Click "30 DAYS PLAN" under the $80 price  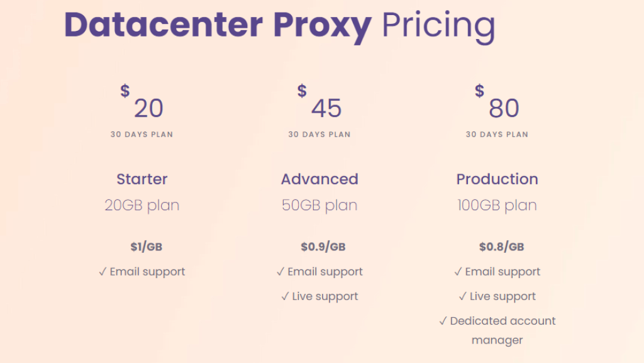tap(497, 134)
